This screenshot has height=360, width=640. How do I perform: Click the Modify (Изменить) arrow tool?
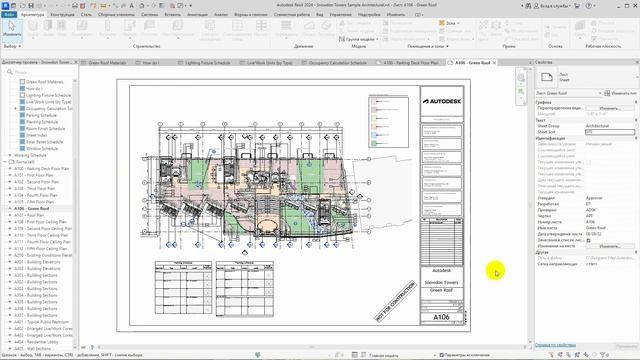(x=11, y=29)
